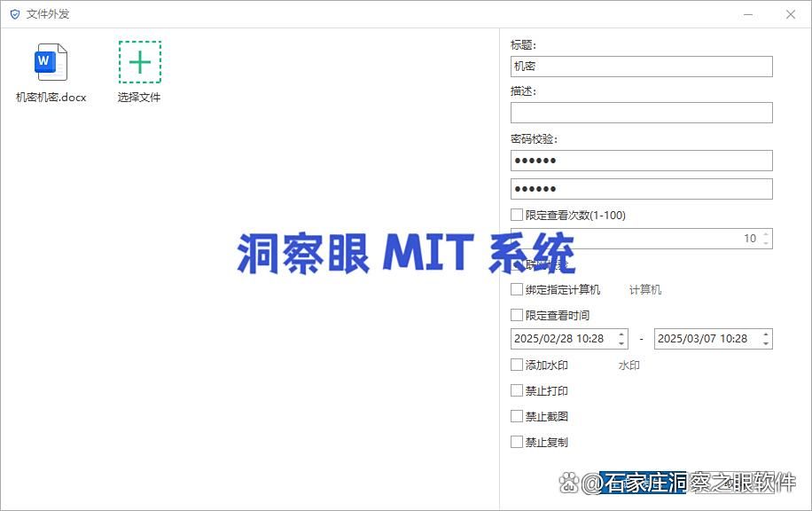Image resolution: width=812 pixels, height=511 pixels.
Task: Click the 机密机密.docx file name
Action: pyautogui.click(x=51, y=97)
